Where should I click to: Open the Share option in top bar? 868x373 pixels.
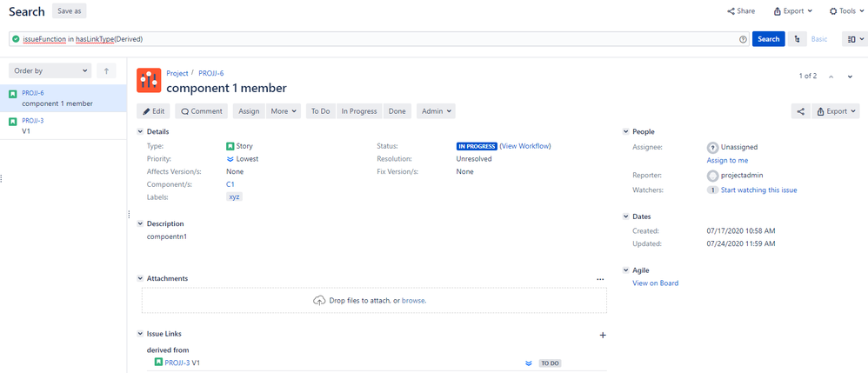coord(741,11)
